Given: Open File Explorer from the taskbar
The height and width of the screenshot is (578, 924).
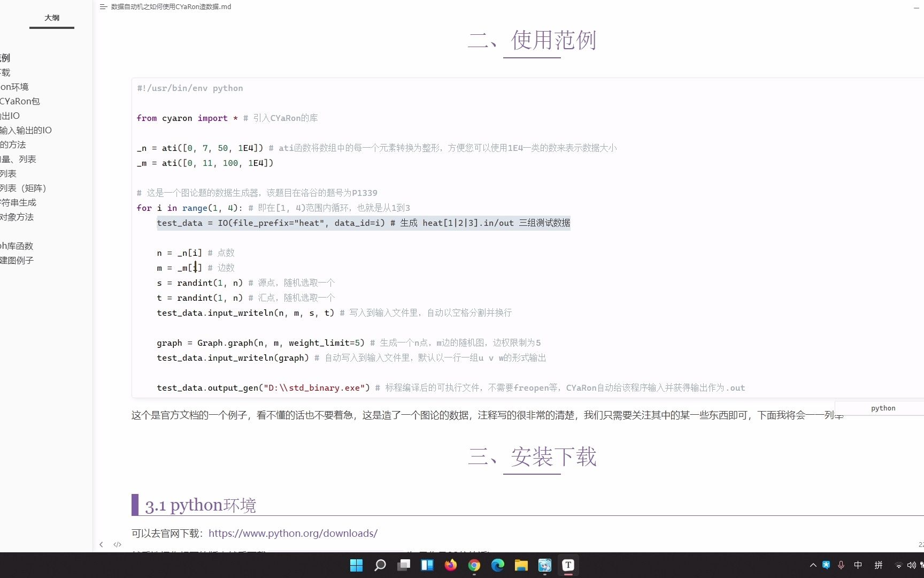Looking at the screenshot, I should click(x=521, y=565).
